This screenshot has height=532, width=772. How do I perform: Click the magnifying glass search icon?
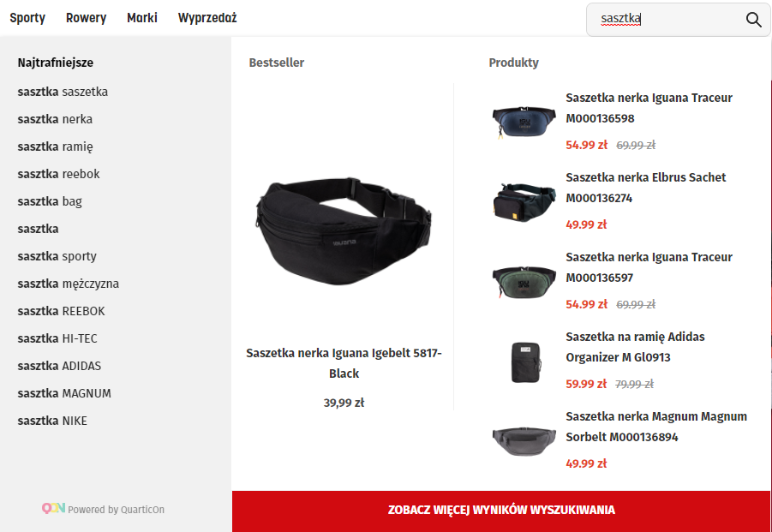[x=753, y=20]
